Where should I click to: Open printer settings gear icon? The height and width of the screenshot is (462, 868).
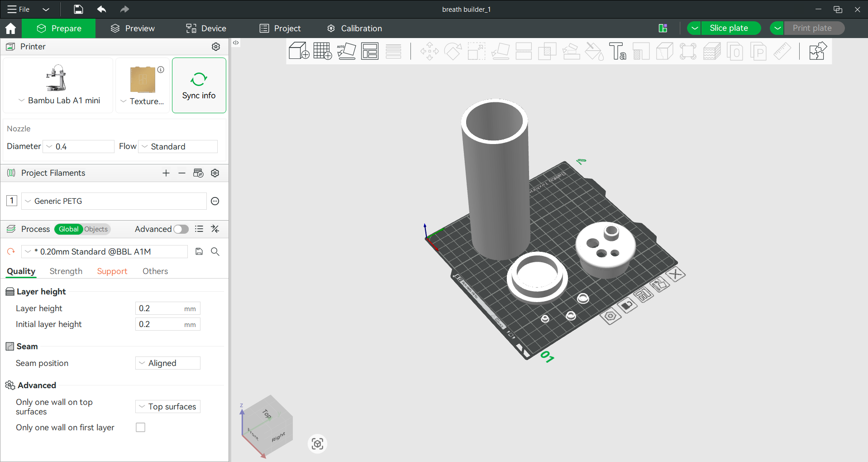point(216,47)
